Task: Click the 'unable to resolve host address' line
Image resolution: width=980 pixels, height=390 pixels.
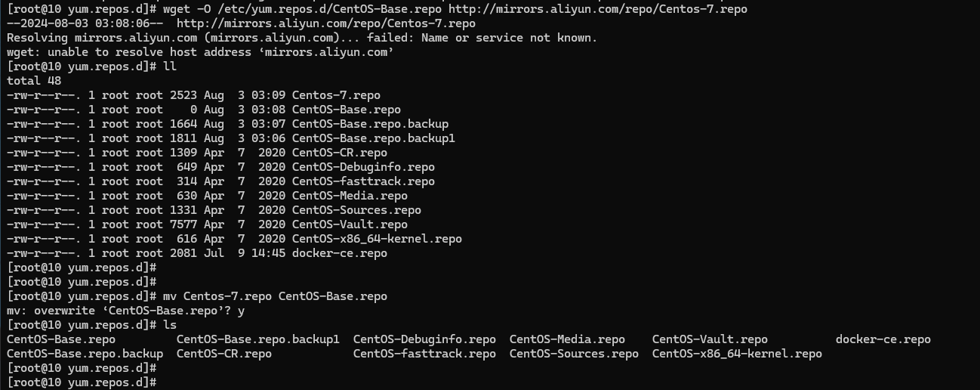Action: pos(200,52)
